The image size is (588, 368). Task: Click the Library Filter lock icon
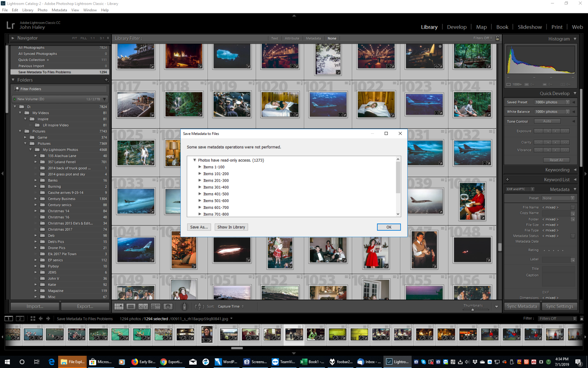(x=497, y=38)
